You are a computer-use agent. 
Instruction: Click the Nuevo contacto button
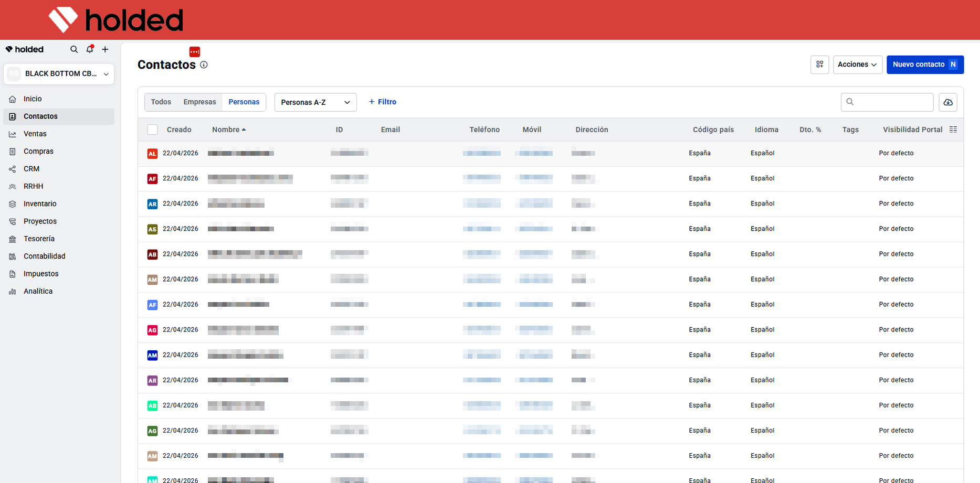(x=925, y=65)
